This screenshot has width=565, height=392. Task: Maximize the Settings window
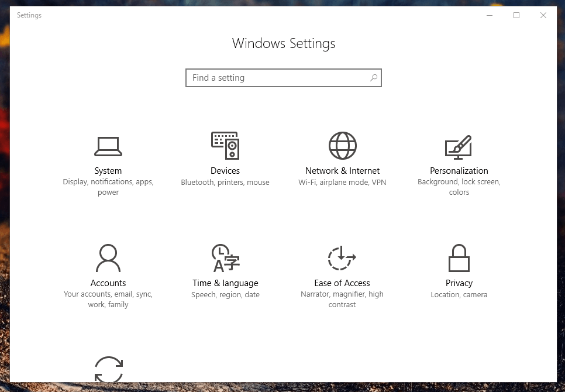(516, 15)
